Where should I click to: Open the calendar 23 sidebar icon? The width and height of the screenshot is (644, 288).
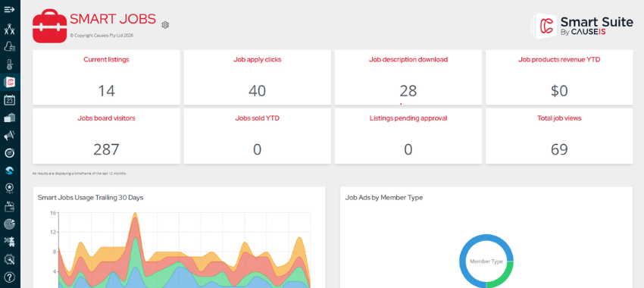click(x=9, y=100)
